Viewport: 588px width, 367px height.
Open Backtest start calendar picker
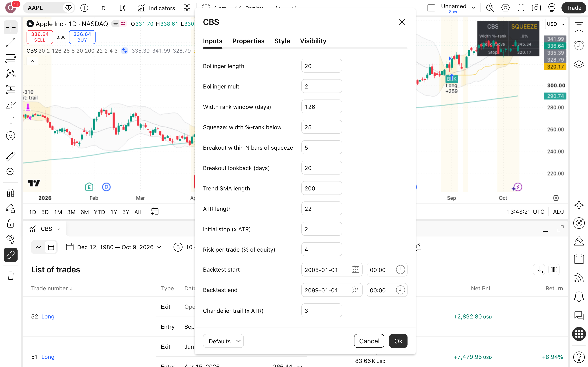pos(355,270)
